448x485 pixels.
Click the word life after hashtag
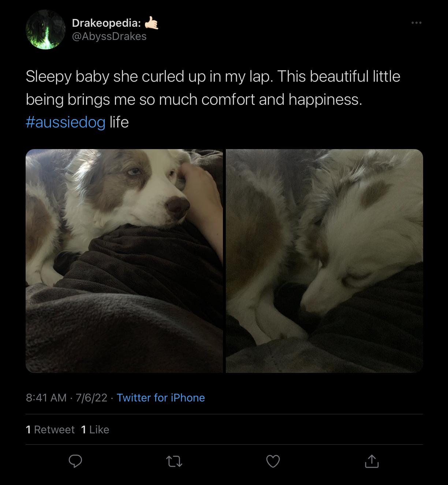[x=119, y=122]
